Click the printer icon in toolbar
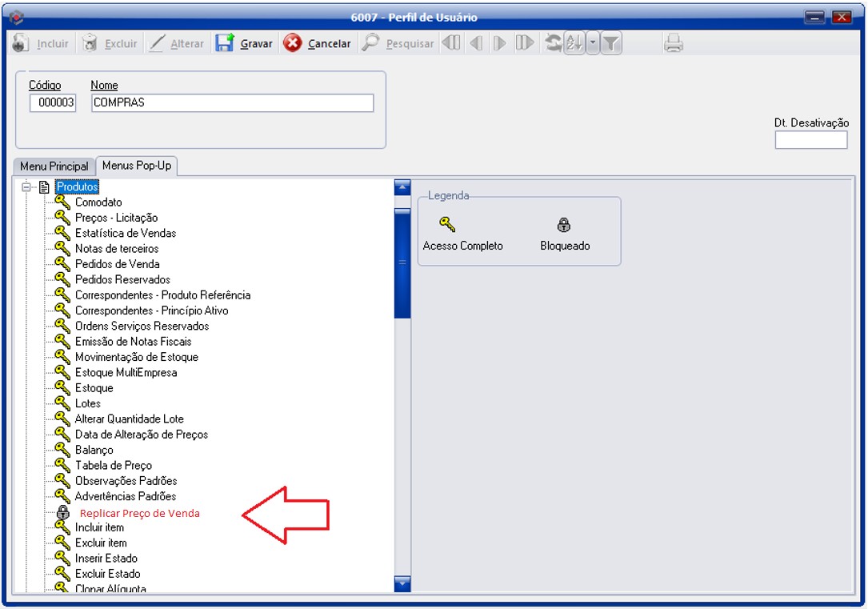868x609 pixels. pos(674,43)
